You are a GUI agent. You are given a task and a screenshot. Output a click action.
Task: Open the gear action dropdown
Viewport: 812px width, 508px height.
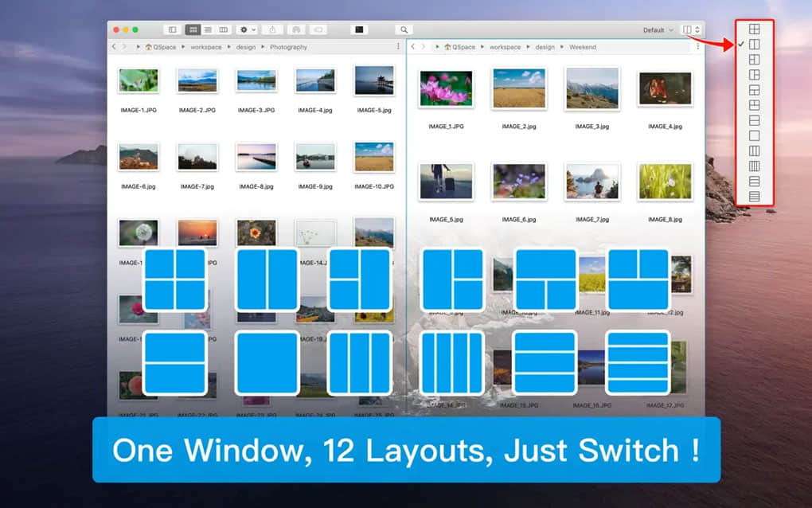[248, 29]
